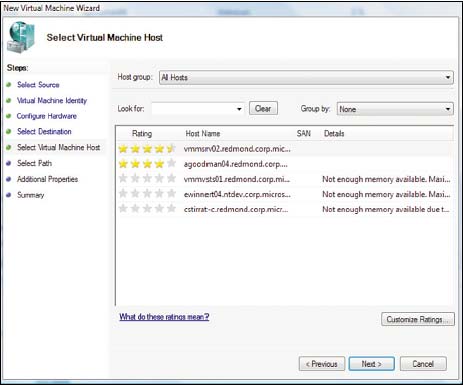This screenshot has height=385, width=463.
Task: Select host vmmvsts01.redmond.corp.mi...
Action: tap(237, 179)
